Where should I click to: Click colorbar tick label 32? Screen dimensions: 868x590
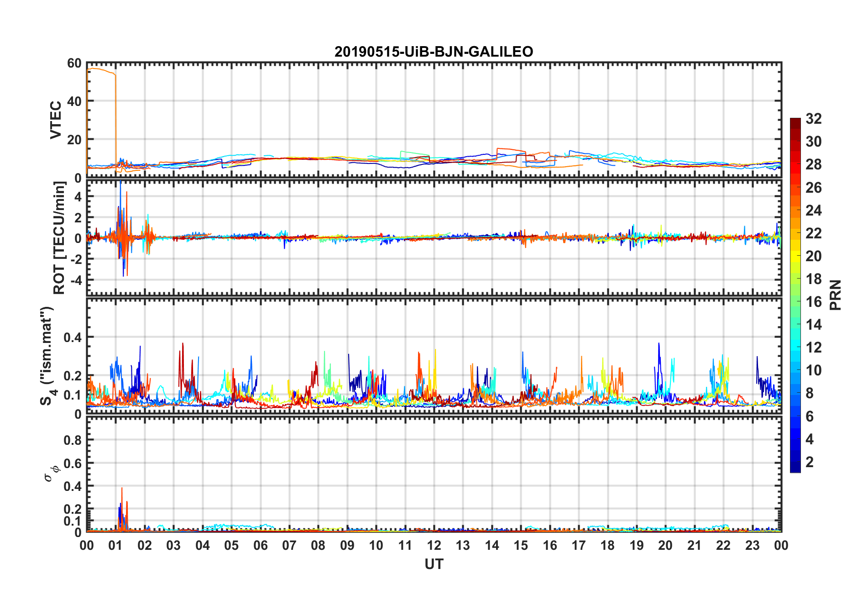click(813, 119)
